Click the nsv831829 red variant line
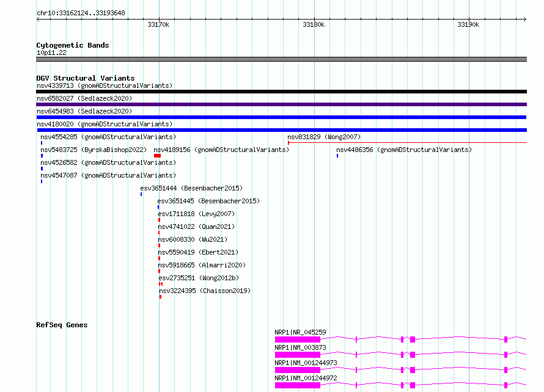Image resolution: width=544 pixels, height=392 pixels. coord(407,142)
